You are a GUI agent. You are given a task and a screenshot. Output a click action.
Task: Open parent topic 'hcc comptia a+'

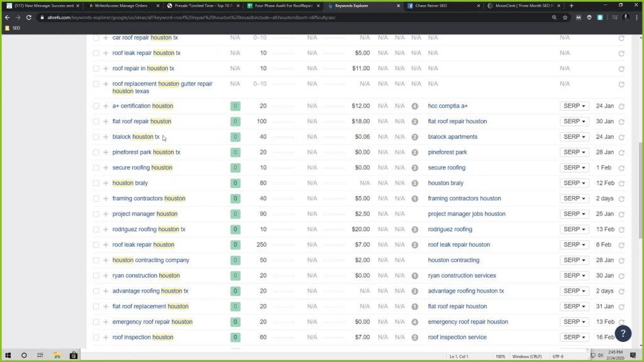point(448,106)
